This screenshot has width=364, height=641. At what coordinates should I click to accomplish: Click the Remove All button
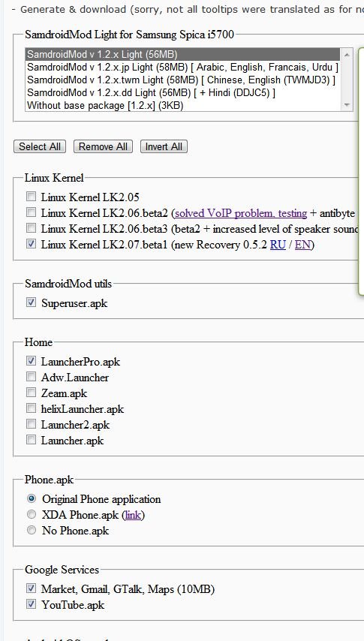(x=103, y=147)
